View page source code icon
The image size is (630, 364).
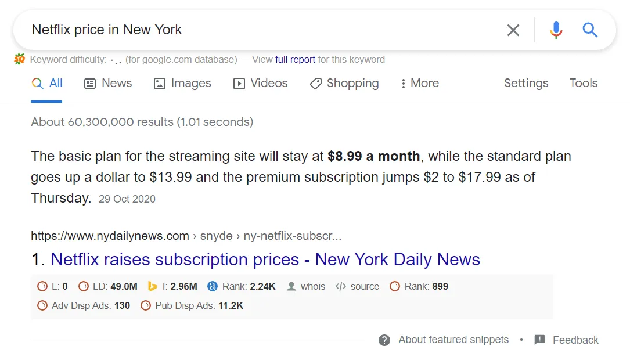coord(341,286)
